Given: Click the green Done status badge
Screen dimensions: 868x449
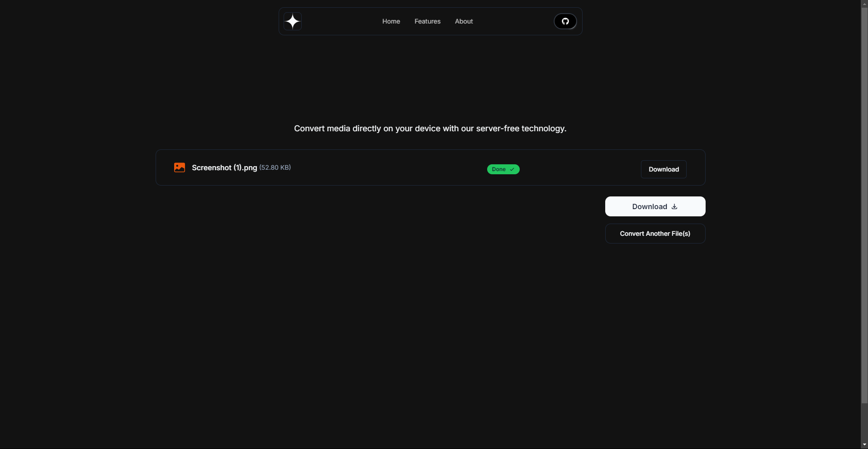Looking at the screenshot, I should (503, 169).
